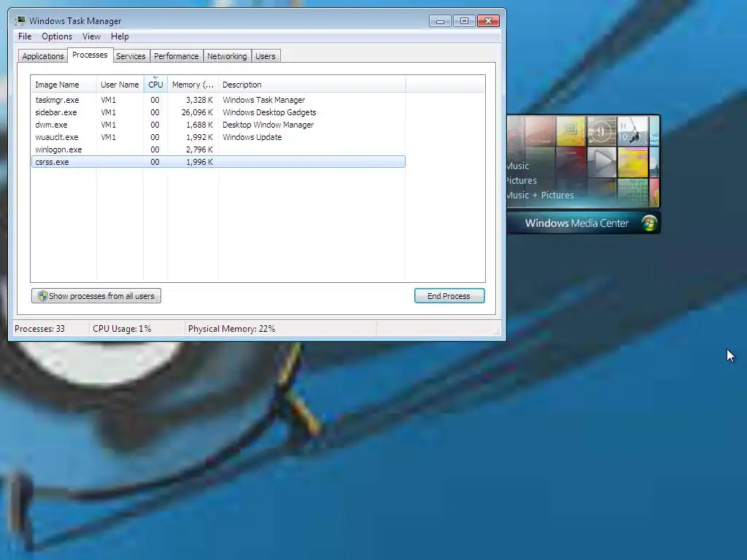The image size is (747, 560).
Task: Click the Windows Update description
Action: (x=252, y=137)
